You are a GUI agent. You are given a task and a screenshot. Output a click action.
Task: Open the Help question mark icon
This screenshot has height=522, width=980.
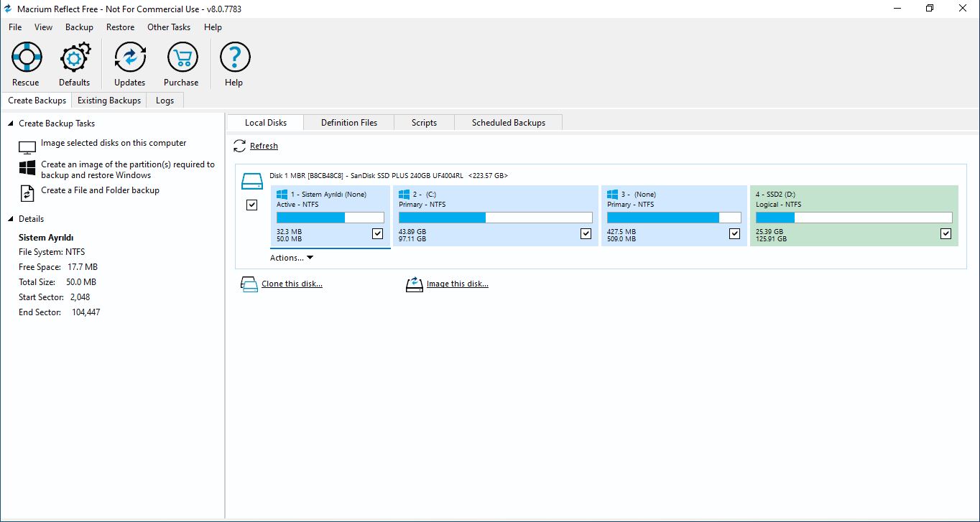tap(235, 57)
